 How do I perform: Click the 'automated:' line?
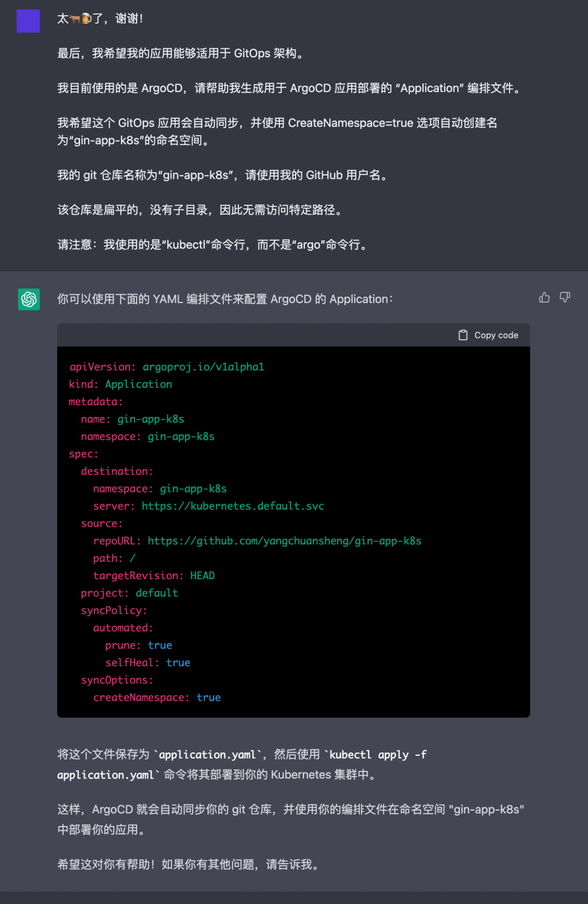click(x=123, y=628)
